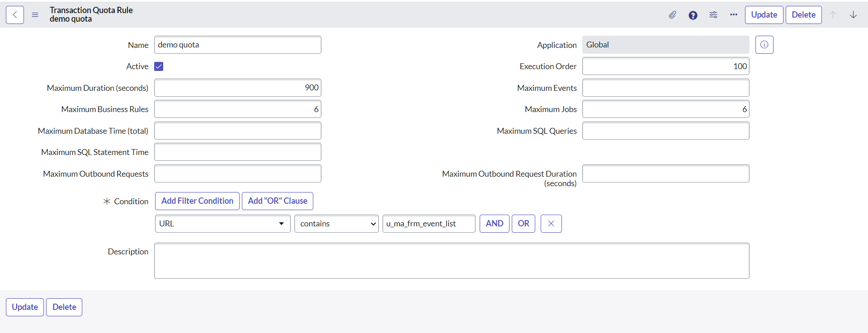Remove the URL condition row

click(x=551, y=224)
